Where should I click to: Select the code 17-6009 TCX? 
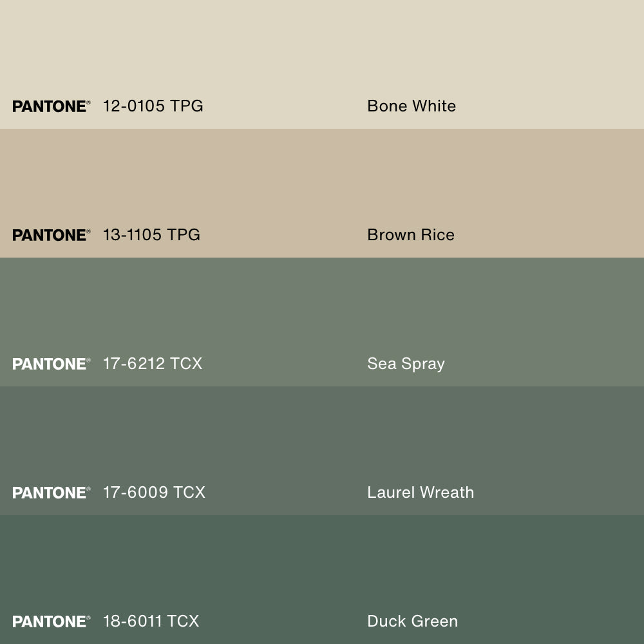point(154,493)
